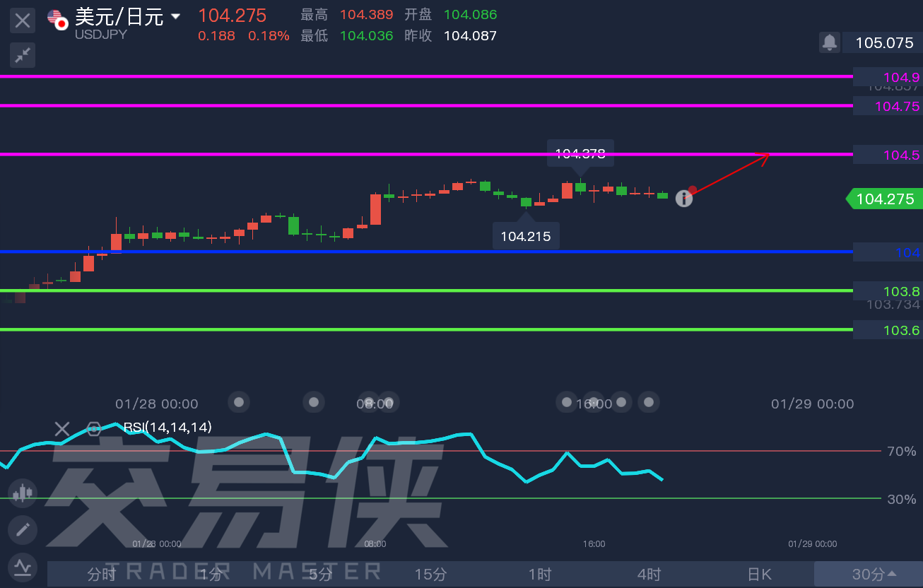Click the current price tag 104.275 on the axis
The height and width of the screenshot is (588, 923).
pos(884,199)
